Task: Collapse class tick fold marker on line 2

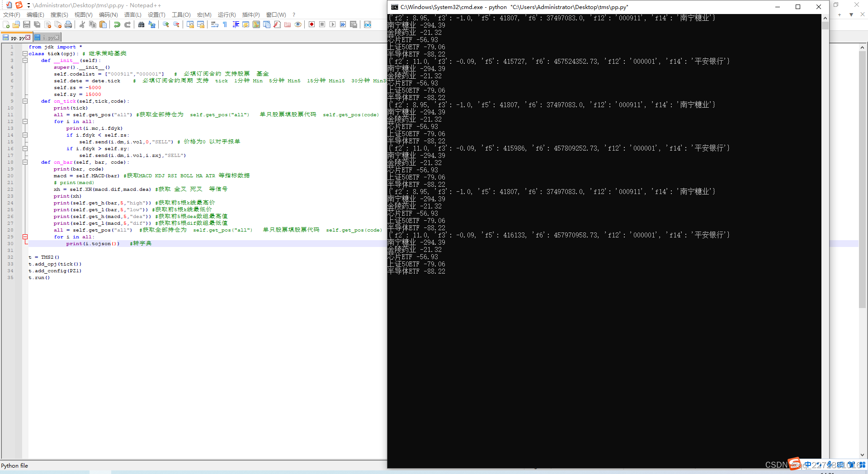Action: tap(25, 54)
